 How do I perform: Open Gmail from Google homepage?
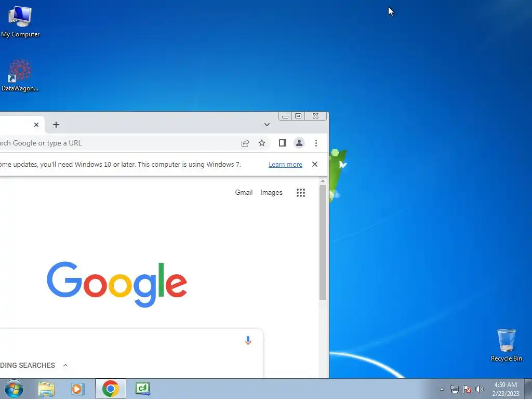(244, 192)
